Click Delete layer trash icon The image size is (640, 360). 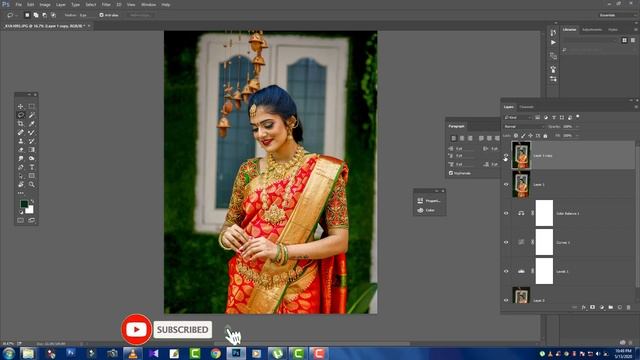tap(629, 307)
